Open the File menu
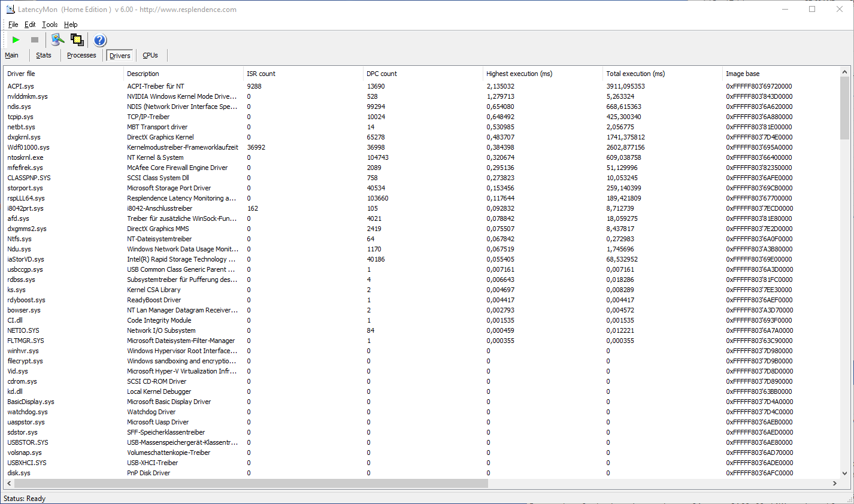 13,25
